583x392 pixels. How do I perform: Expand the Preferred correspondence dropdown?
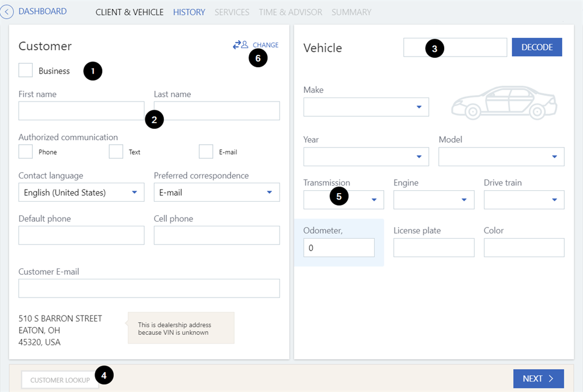coord(217,192)
